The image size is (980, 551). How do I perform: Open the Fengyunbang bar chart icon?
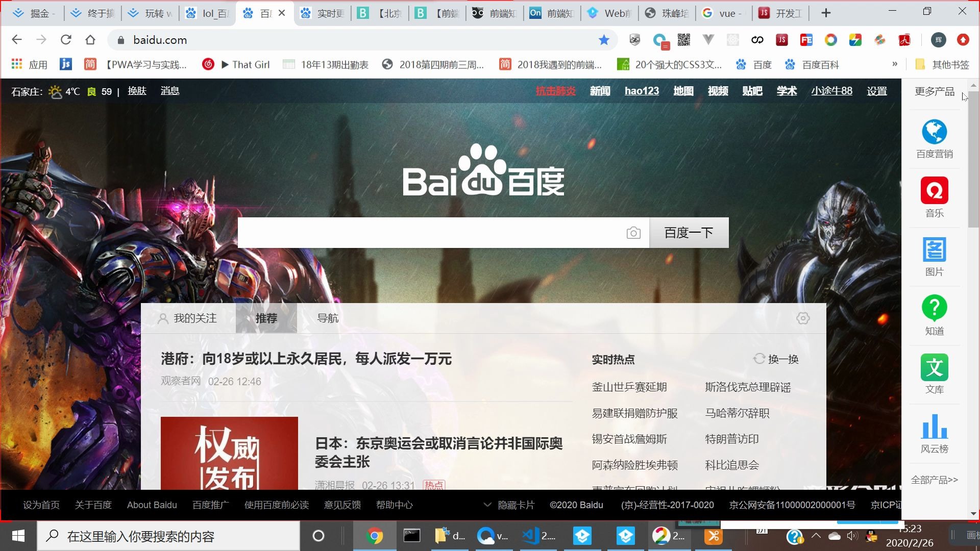pos(934,427)
